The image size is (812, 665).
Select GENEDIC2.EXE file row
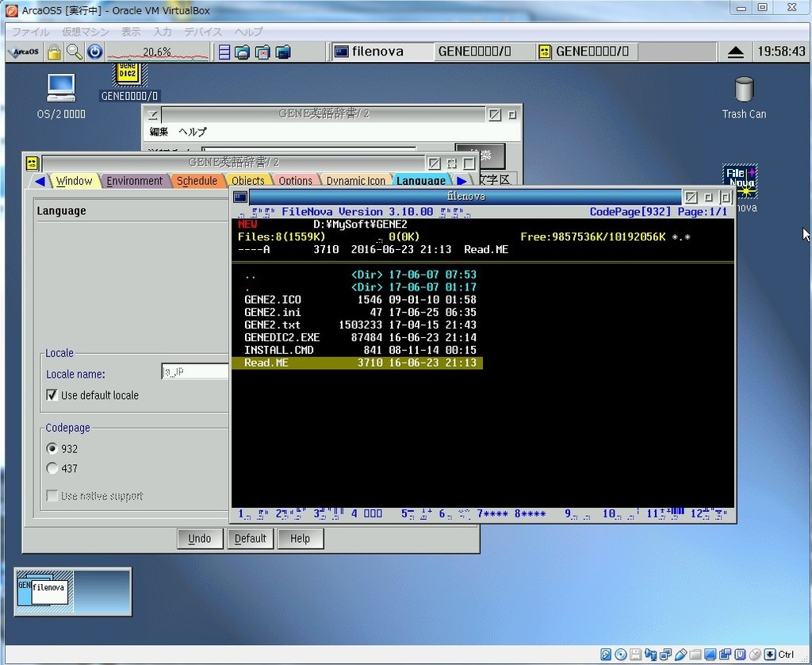pyautogui.click(x=358, y=337)
